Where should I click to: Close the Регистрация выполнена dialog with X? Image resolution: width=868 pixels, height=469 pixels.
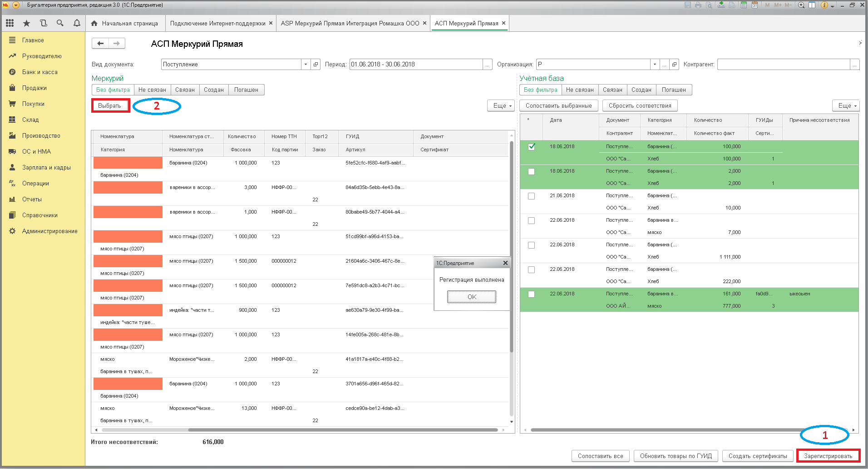[x=505, y=263]
